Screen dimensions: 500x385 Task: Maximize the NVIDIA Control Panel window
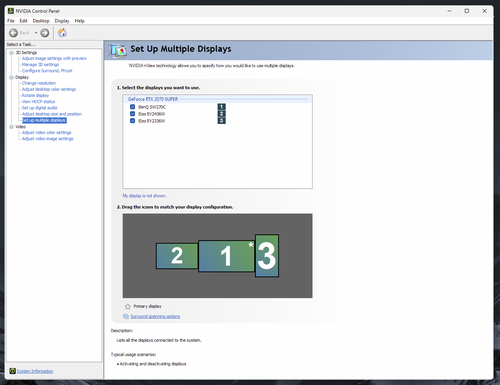467,11
